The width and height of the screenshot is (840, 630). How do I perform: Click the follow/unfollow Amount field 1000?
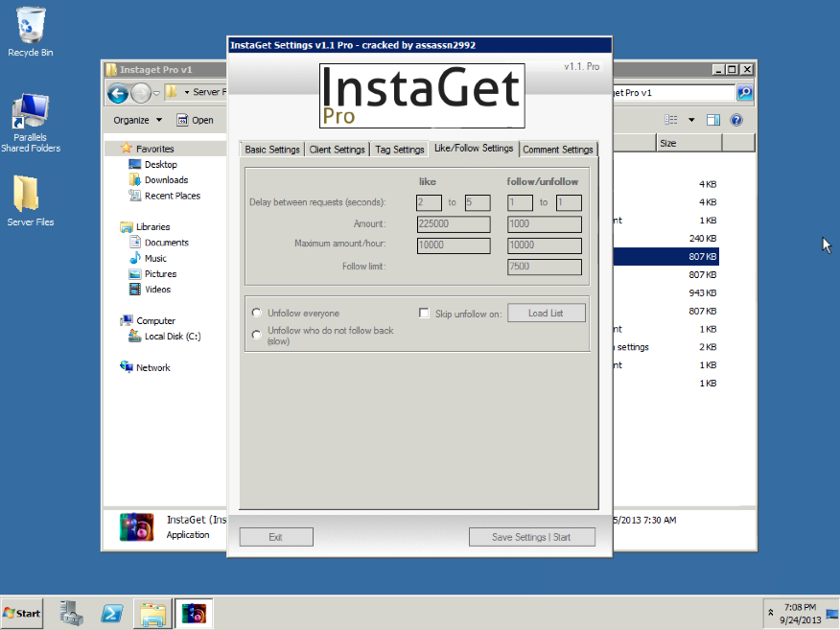point(545,224)
